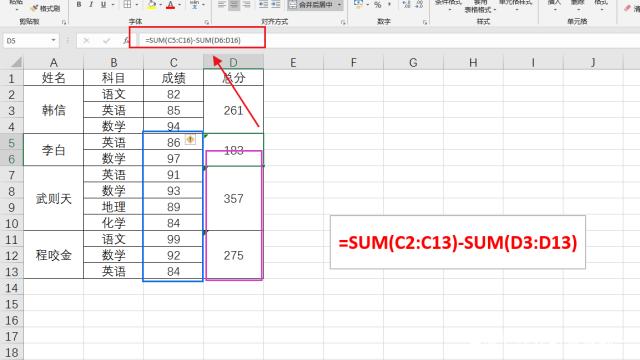Apply the yellow fill color bucket

152,4
